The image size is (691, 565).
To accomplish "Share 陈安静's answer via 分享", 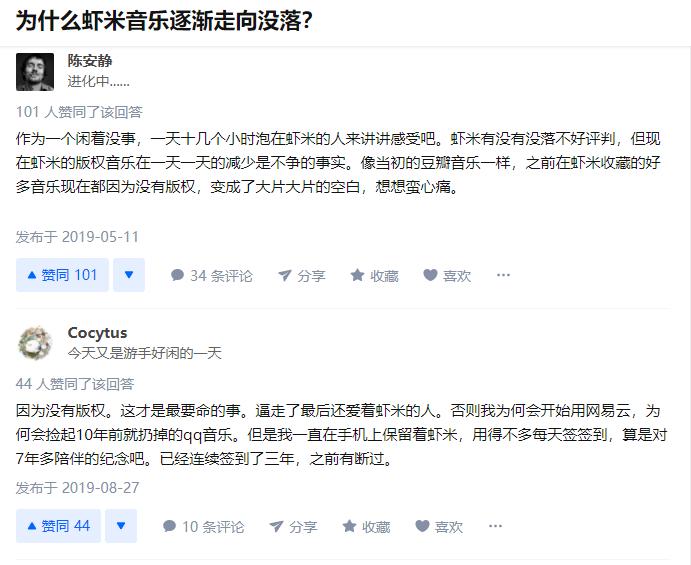I will [x=301, y=275].
